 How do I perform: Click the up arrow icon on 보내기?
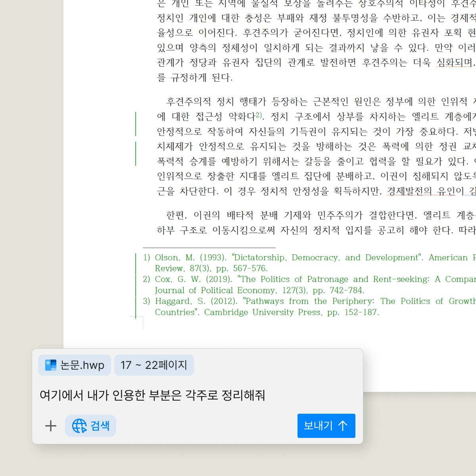[x=343, y=426]
